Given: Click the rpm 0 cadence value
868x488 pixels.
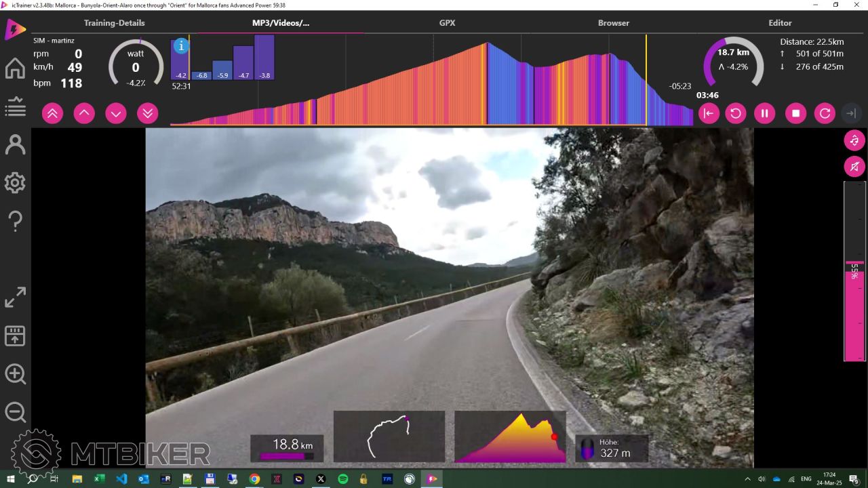Looking at the screenshot, I should coord(78,54).
